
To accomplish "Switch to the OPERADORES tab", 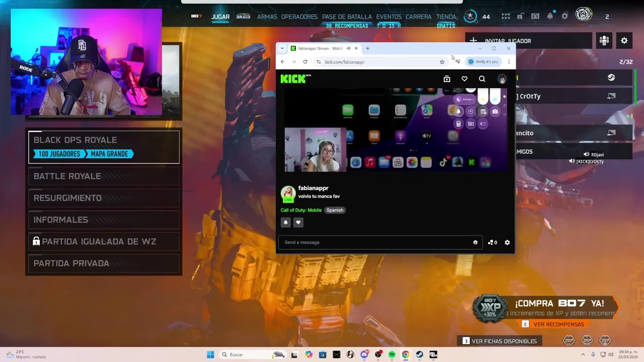I will [299, 17].
